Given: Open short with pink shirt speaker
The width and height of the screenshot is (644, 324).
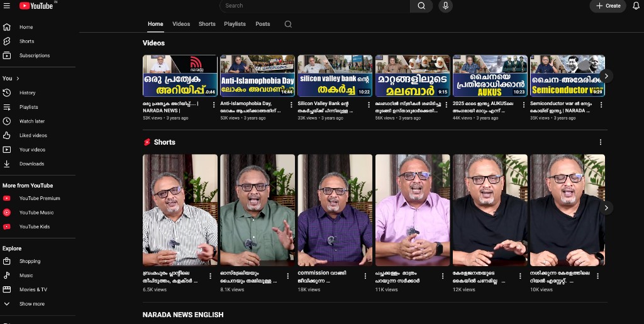Looking at the screenshot, I should [413, 210].
